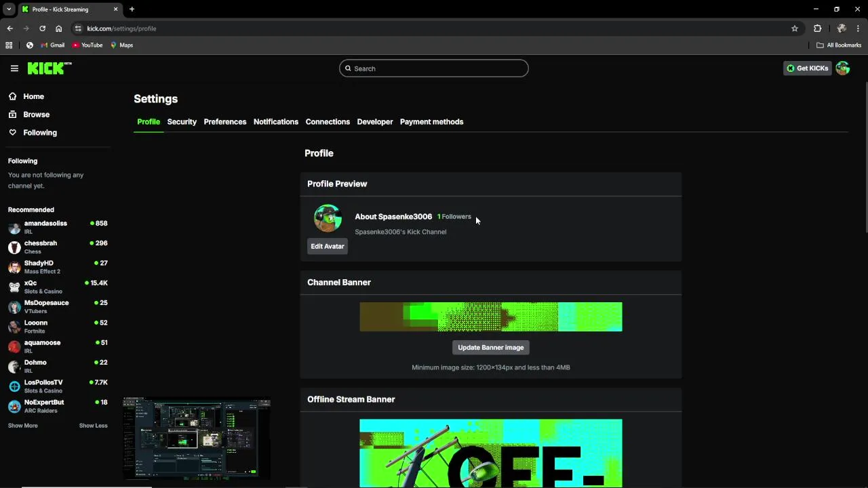868x488 pixels.
Task: Open the Maps bookmark
Action: [122, 45]
